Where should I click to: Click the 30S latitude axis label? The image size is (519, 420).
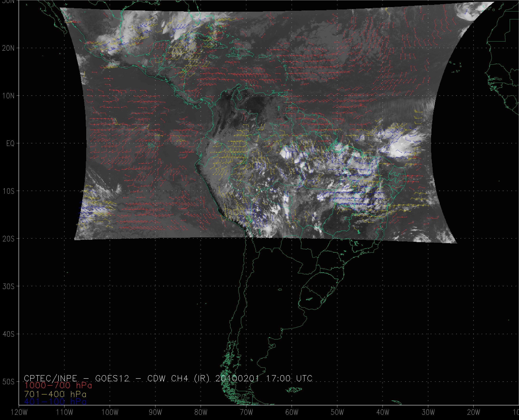click(x=8, y=287)
